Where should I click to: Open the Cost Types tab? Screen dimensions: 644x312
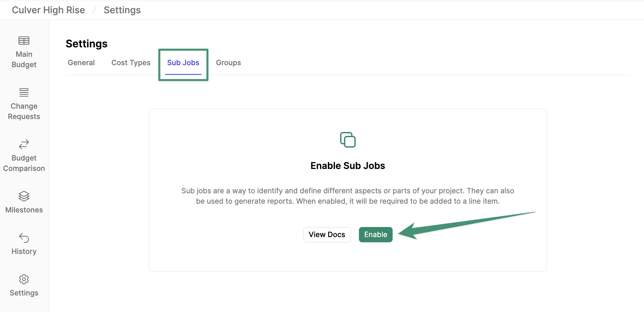point(131,63)
